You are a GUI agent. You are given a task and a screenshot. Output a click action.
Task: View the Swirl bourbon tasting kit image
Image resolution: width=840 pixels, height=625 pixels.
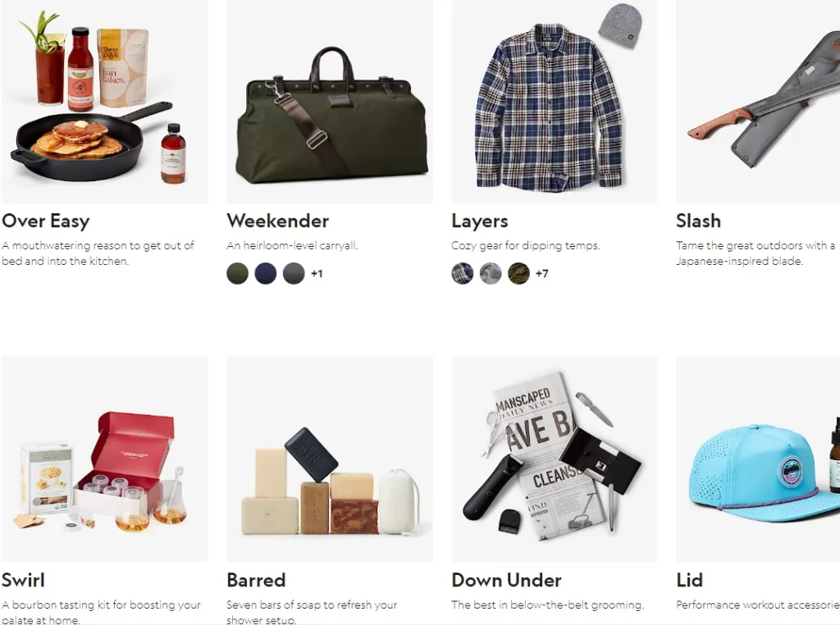coord(104,459)
